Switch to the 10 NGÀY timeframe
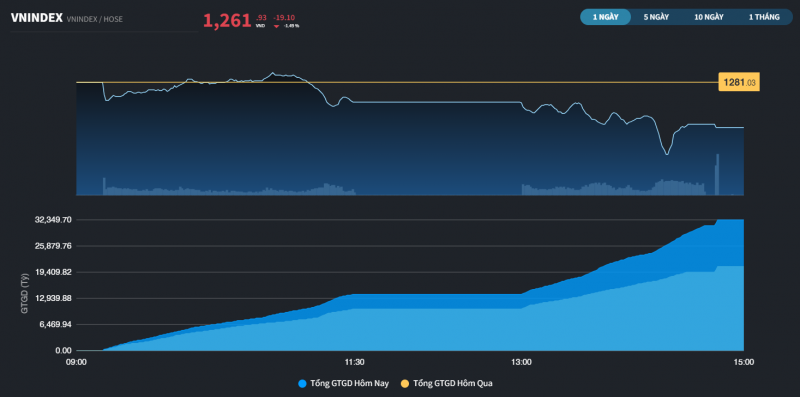The width and height of the screenshot is (800, 397). (709, 17)
